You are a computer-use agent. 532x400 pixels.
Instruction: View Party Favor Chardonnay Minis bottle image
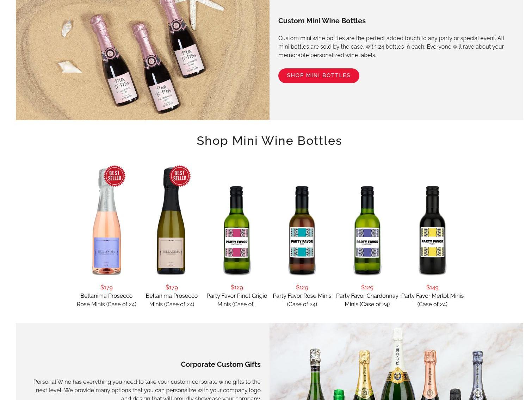pyautogui.click(x=367, y=230)
